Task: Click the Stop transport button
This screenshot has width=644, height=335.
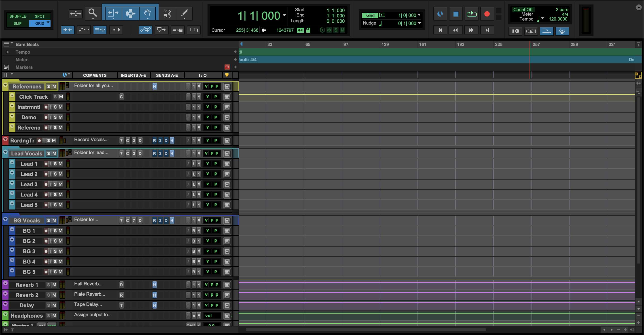Action: pos(456,14)
